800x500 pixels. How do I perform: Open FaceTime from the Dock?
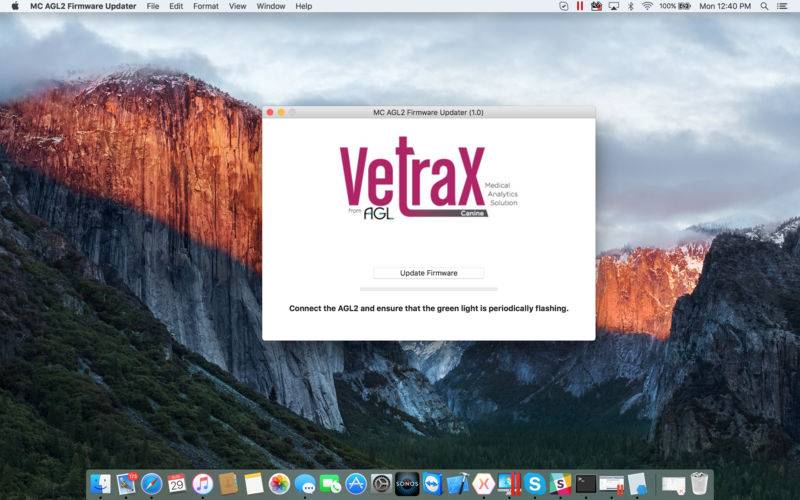(331, 483)
